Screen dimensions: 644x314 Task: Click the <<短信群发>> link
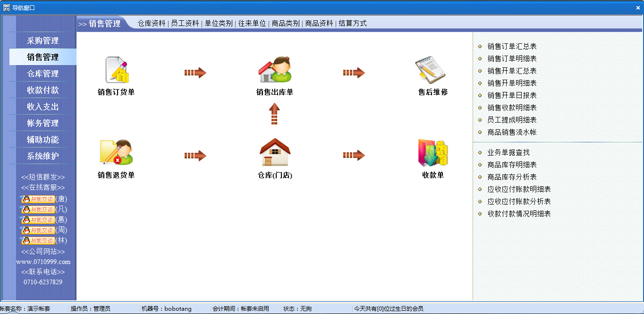(43, 177)
